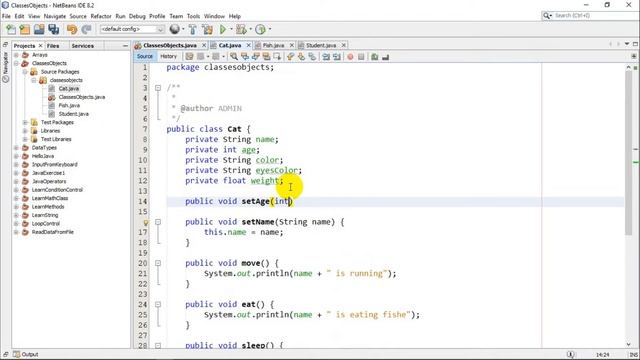Toggle Rectangular Selection editor icon
640x360 pixels.
pyautogui.click(x=277, y=57)
